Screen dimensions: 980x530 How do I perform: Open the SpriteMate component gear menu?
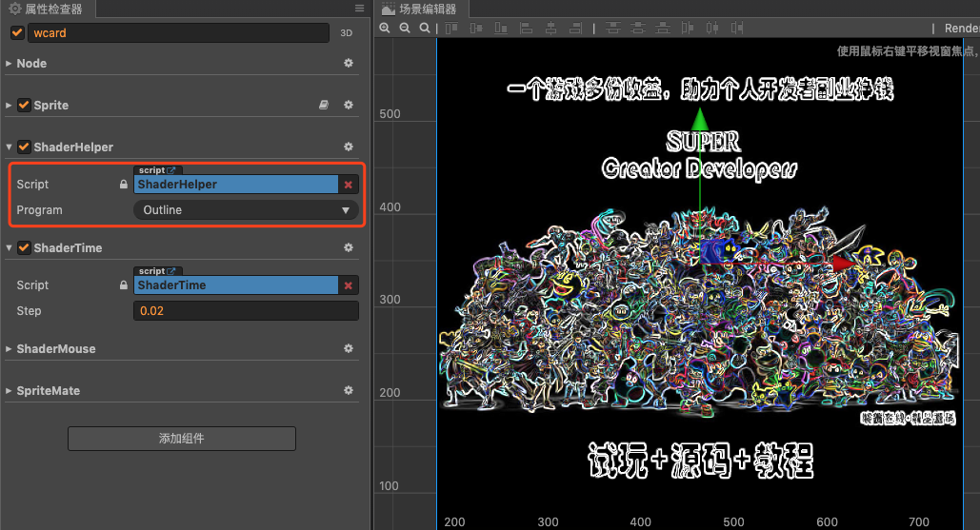(x=349, y=391)
